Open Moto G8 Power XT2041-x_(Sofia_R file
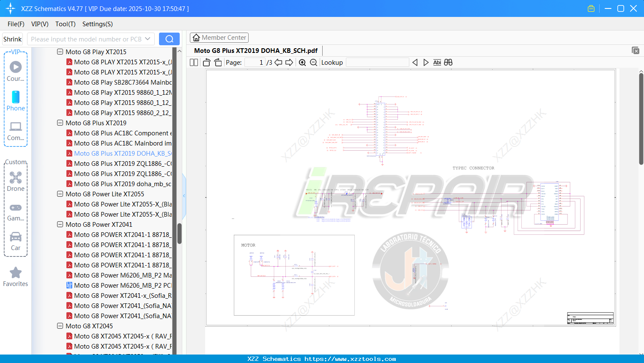Screen dimensions: 644x363 (119, 296)
